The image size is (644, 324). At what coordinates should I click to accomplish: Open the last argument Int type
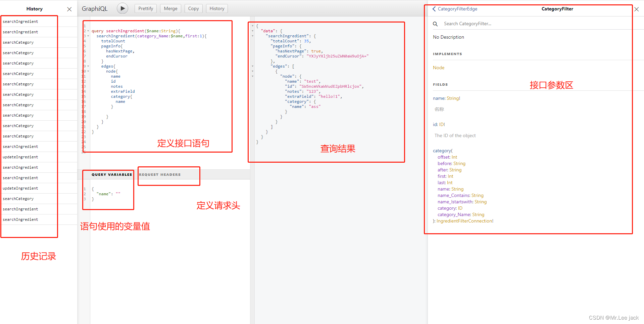[x=450, y=183]
